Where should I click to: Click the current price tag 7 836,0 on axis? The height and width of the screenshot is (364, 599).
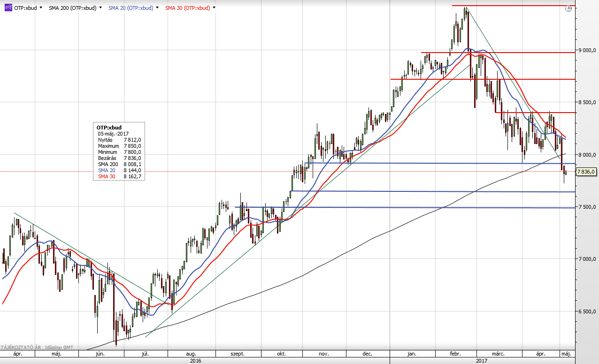coord(586,172)
